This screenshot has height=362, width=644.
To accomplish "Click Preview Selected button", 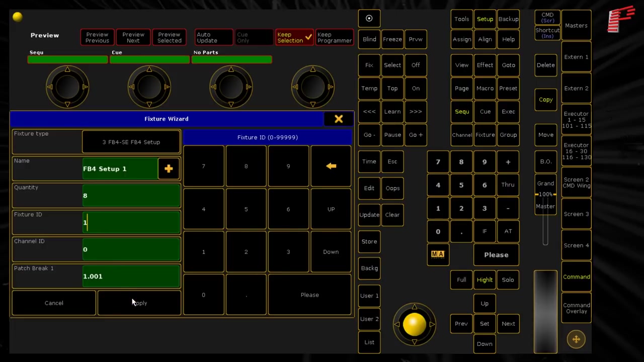I will click(169, 38).
